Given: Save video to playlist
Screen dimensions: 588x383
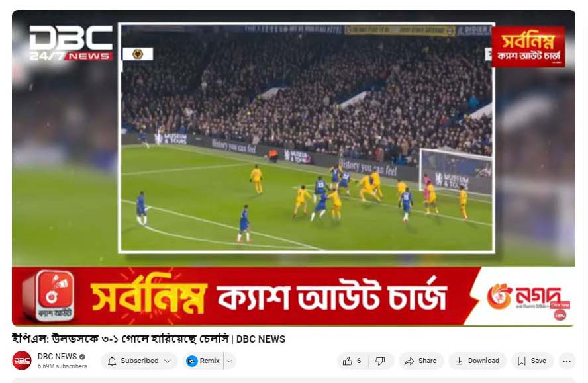Looking at the screenshot, I should click(532, 361).
